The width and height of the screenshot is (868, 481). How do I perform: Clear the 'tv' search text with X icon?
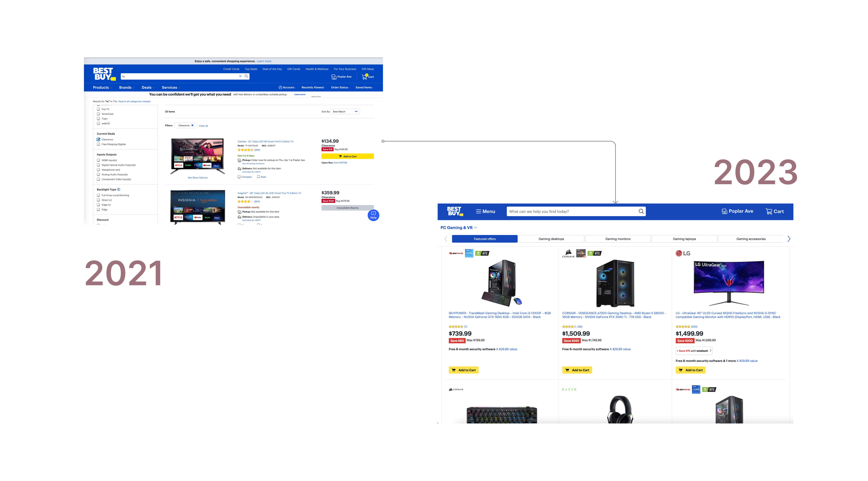[x=240, y=76]
